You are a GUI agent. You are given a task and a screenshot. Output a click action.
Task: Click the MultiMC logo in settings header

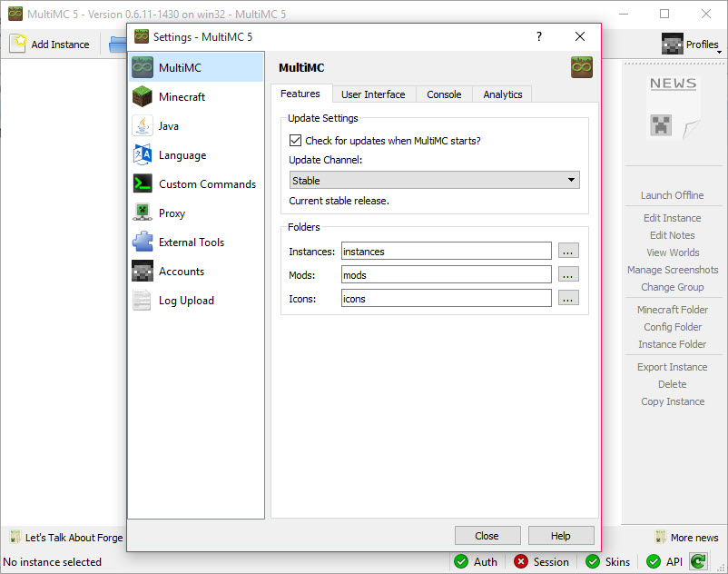click(582, 68)
